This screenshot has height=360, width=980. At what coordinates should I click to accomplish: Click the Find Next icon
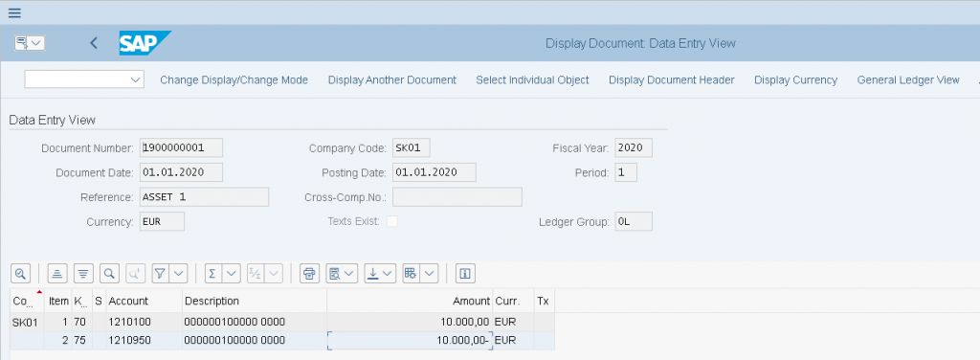pyautogui.click(x=136, y=273)
